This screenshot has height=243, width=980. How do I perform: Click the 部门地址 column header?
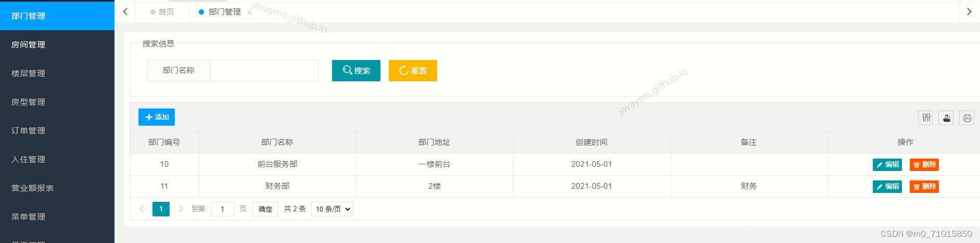point(435,142)
